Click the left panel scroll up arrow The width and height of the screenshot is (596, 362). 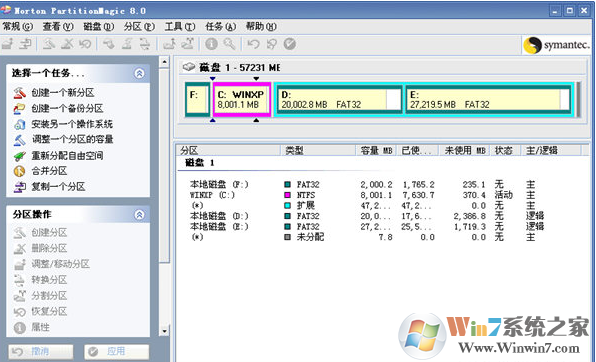point(164,62)
